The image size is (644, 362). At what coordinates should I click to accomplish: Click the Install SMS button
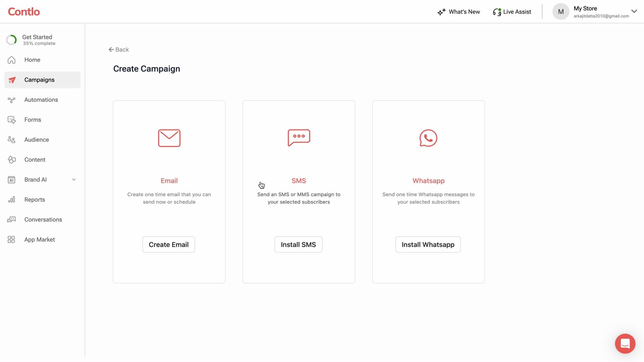click(299, 245)
